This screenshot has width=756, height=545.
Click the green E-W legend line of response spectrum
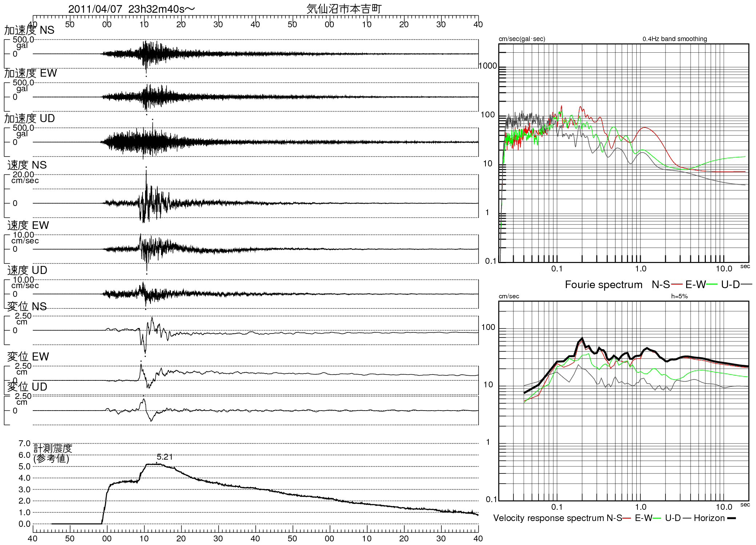pos(657,518)
